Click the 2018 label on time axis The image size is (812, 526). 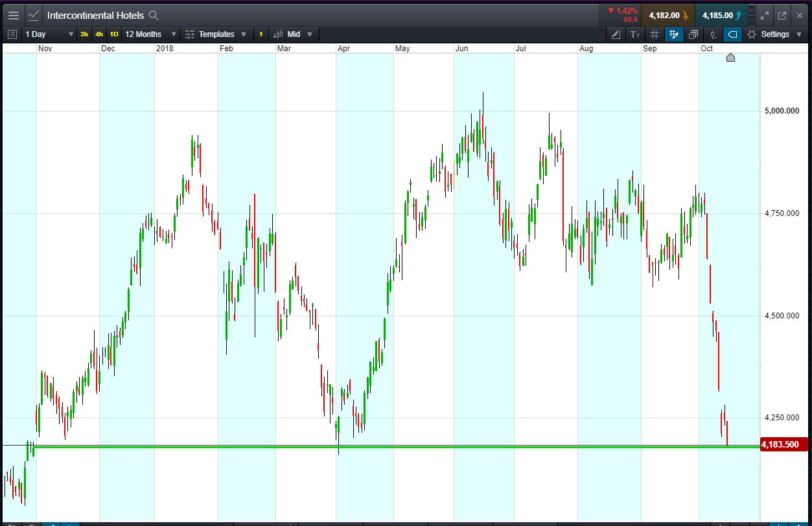click(165, 49)
